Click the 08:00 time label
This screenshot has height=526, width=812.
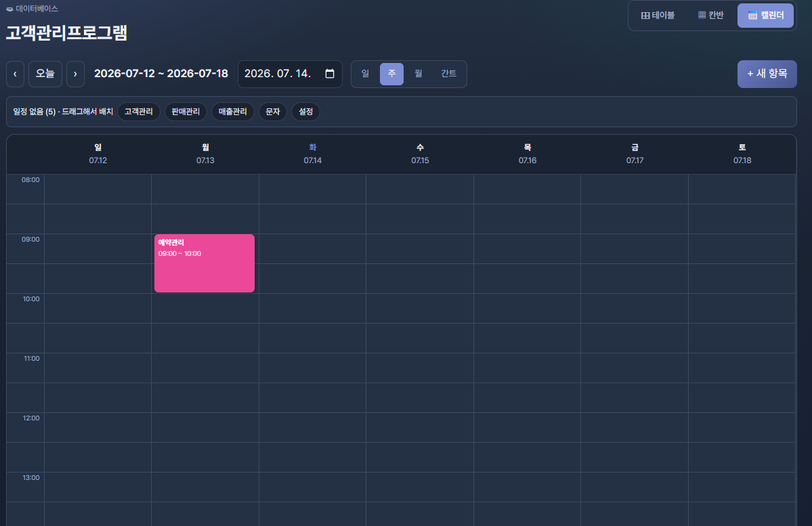[30, 180]
